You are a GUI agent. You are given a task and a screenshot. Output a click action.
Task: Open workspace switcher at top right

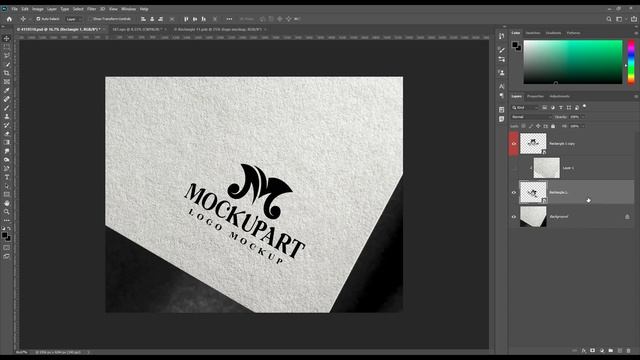coord(619,19)
